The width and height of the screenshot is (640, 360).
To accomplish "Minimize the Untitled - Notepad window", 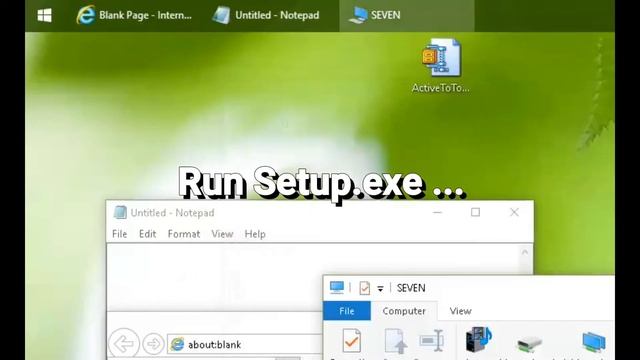I will 437,212.
